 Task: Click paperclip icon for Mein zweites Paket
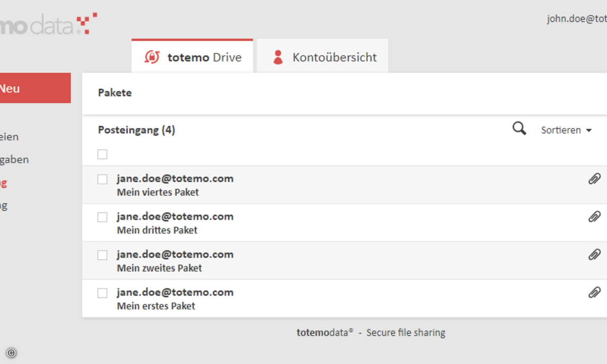click(x=594, y=254)
